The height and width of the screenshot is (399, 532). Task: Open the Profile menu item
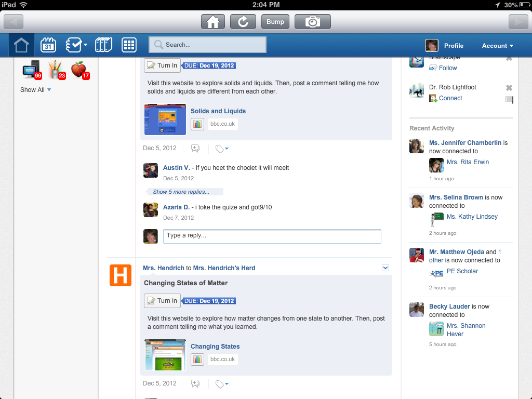(x=453, y=46)
